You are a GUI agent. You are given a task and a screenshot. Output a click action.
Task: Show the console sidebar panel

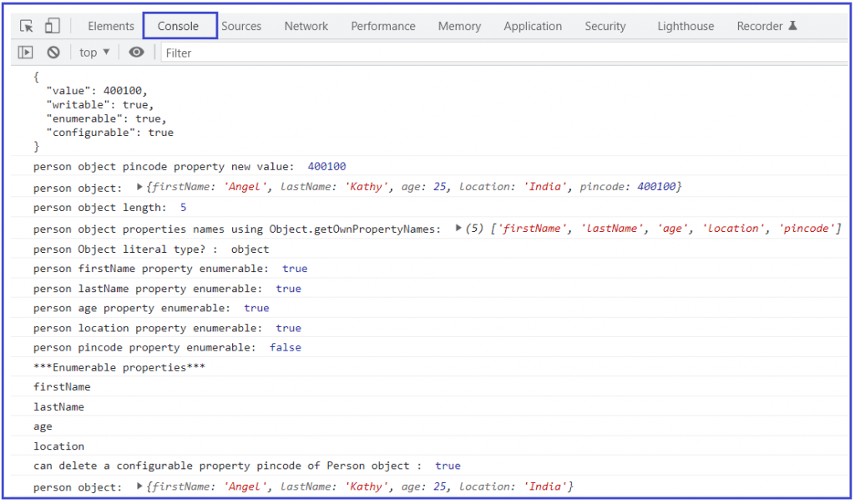(26, 52)
